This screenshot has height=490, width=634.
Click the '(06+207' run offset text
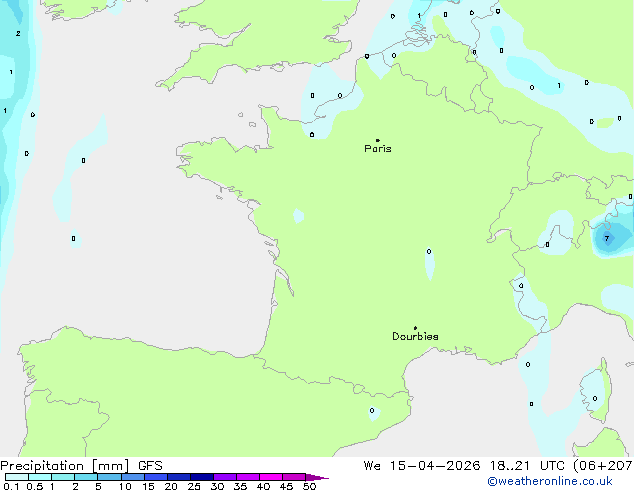(603, 466)
